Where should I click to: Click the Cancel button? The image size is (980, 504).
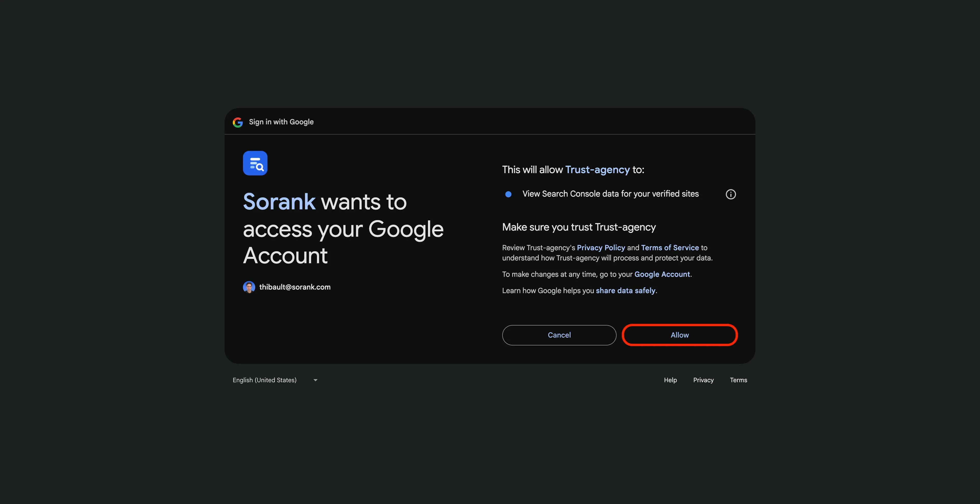tap(559, 335)
